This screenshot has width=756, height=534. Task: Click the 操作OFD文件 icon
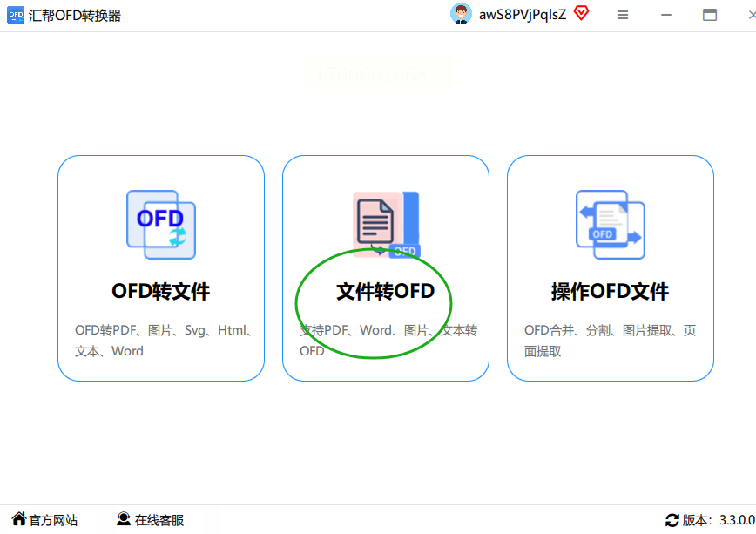(x=611, y=224)
